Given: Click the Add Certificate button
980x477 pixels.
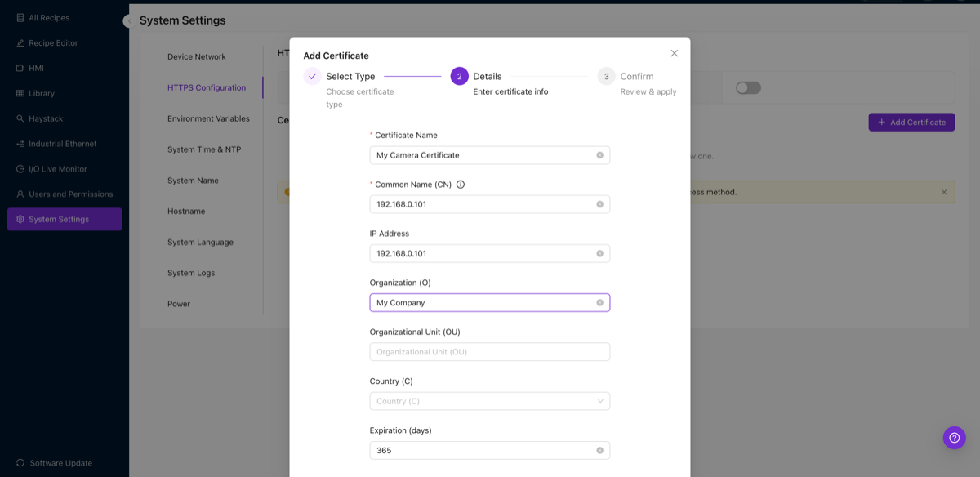Looking at the screenshot, I should 911,121.
